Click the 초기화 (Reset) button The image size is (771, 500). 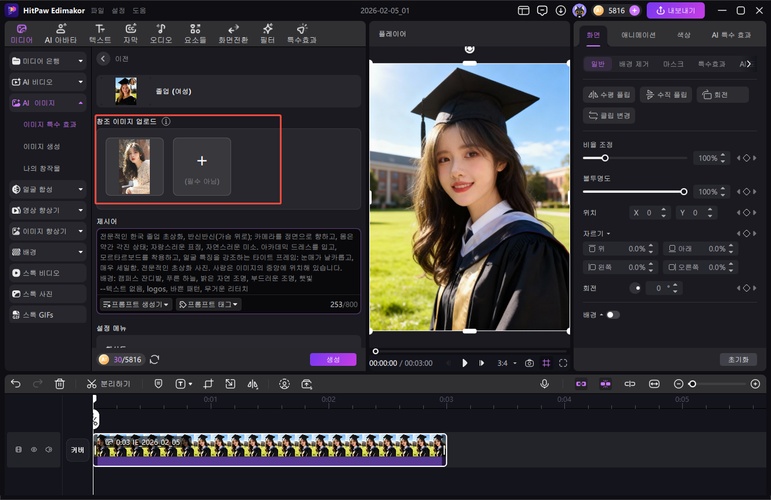[738, 359]
